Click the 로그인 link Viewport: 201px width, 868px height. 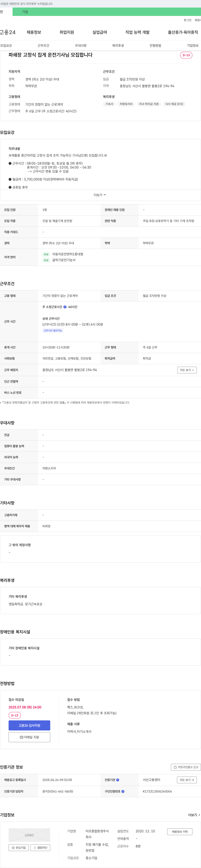(188, 20)
